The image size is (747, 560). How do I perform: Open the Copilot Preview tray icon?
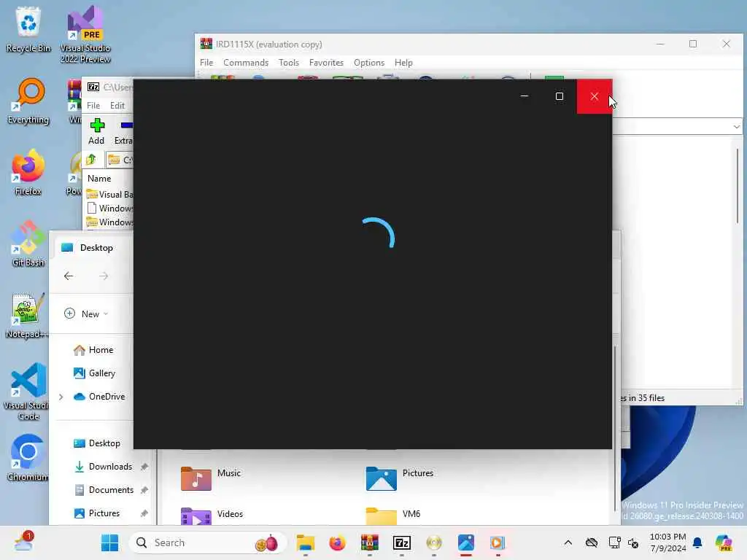point(723,542)
